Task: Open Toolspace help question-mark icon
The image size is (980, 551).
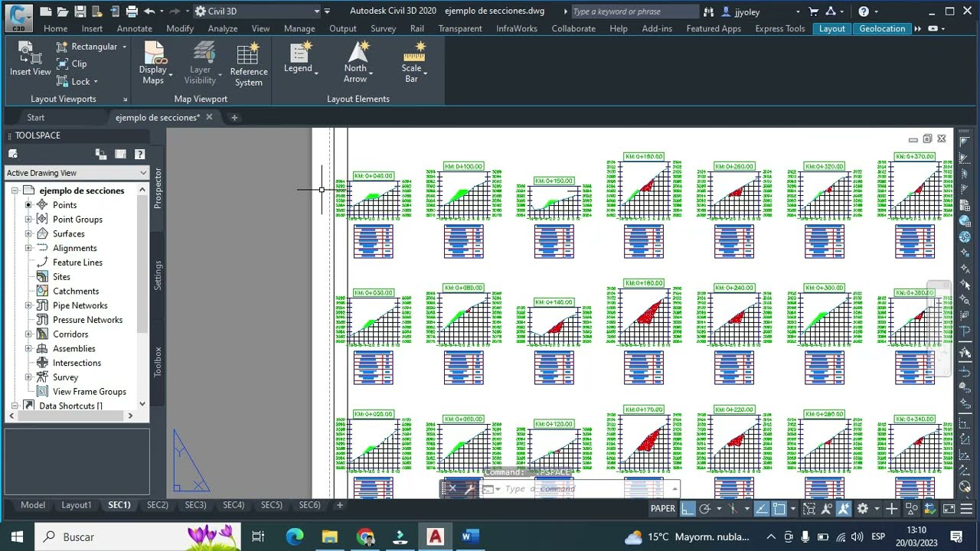Action: coord(140,154)
